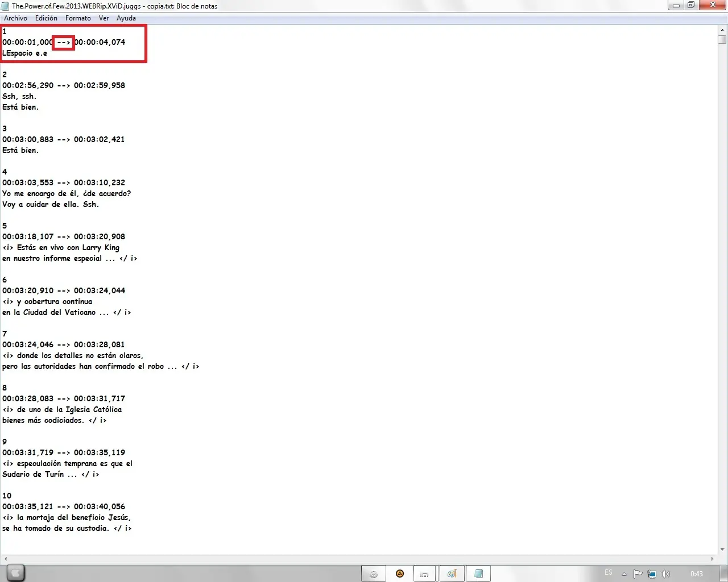This screenshot has height=582, width=728.
Task: Click line 'Voy a cuidar de ella. Ssh.'
Action: 51,205
